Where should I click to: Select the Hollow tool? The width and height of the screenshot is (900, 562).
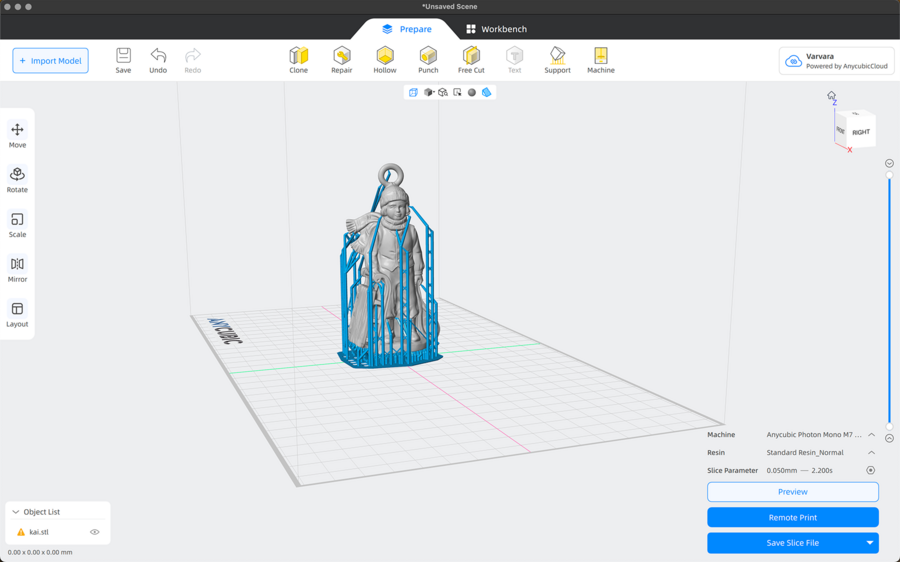385,59
